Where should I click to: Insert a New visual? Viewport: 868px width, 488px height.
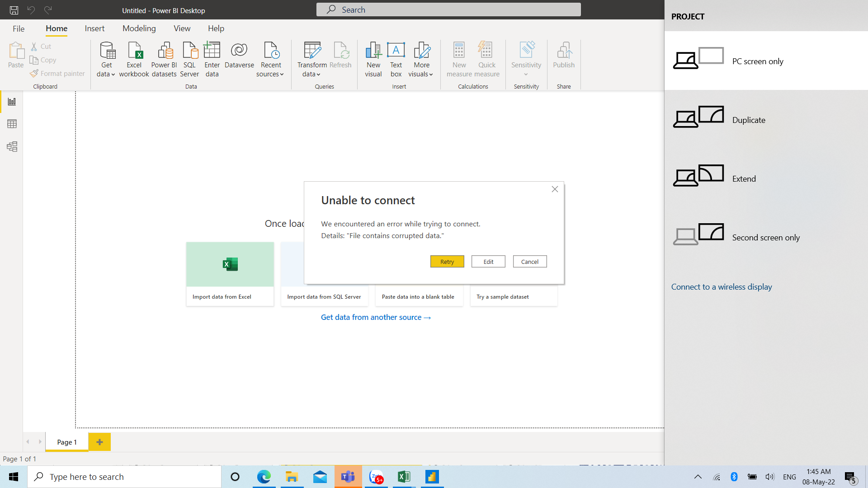click(373, 60)
